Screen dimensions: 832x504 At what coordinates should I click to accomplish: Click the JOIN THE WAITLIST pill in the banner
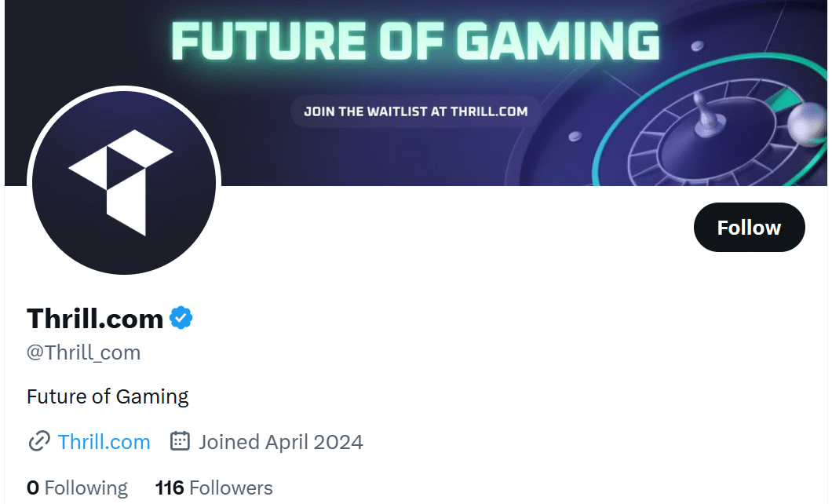414,111
